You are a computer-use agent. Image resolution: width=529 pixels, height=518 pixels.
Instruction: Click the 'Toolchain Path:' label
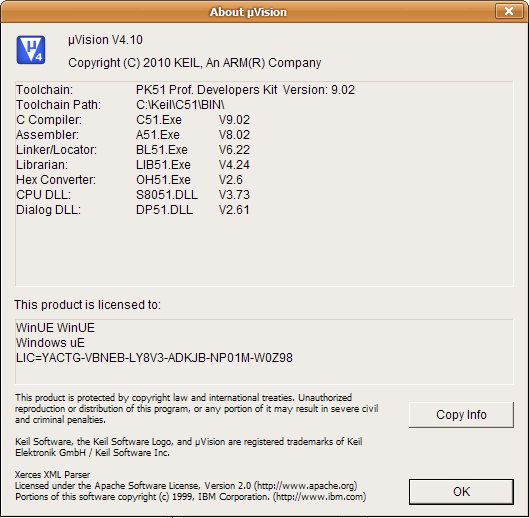tap(58, 105)
